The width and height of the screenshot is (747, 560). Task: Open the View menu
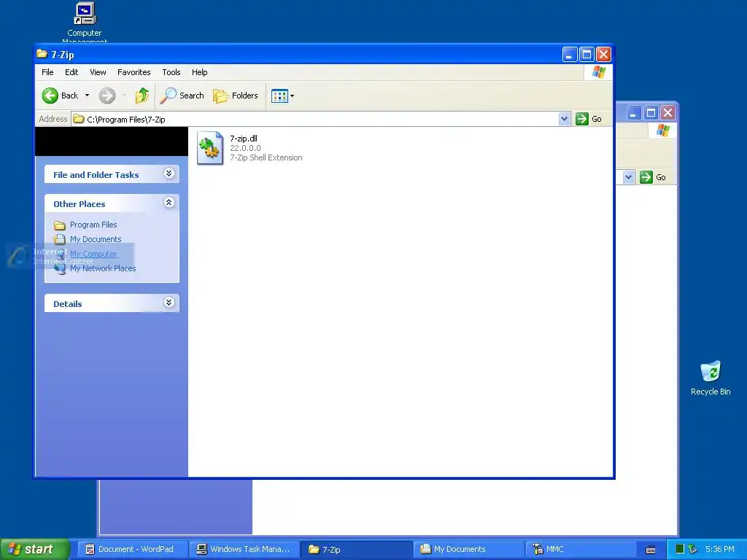(98, 72)
